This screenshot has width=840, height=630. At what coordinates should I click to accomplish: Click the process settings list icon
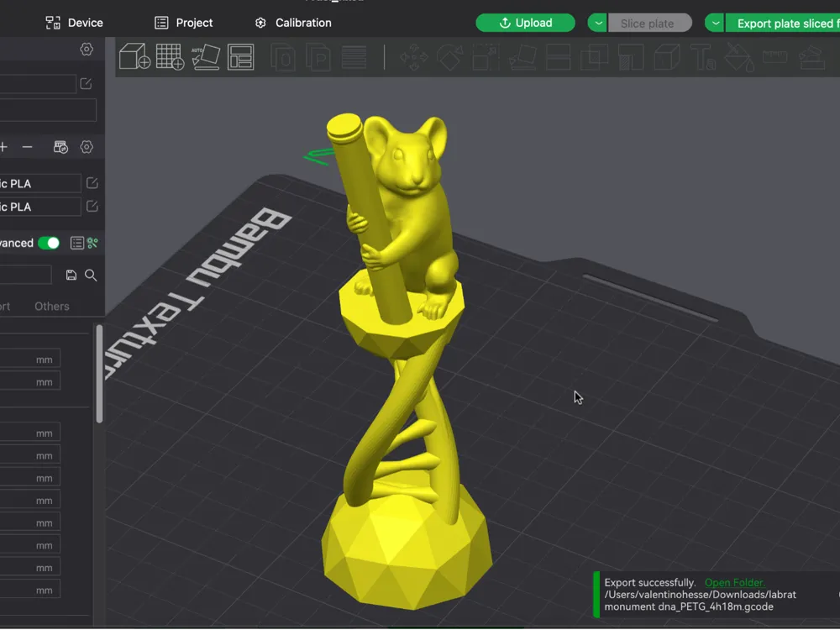click(x=77, y=244)
